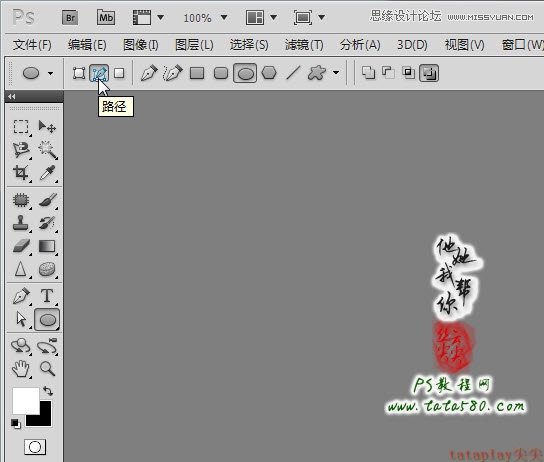
Task: Open the 3D(D) menu
Action: tap(412, 45)
